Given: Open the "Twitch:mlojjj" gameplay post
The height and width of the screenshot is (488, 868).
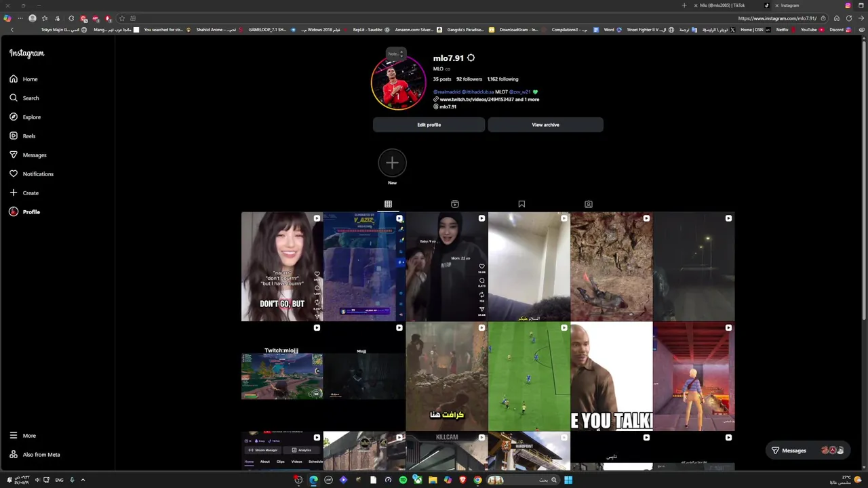Looking at the screenshot, I should [282, 376].
